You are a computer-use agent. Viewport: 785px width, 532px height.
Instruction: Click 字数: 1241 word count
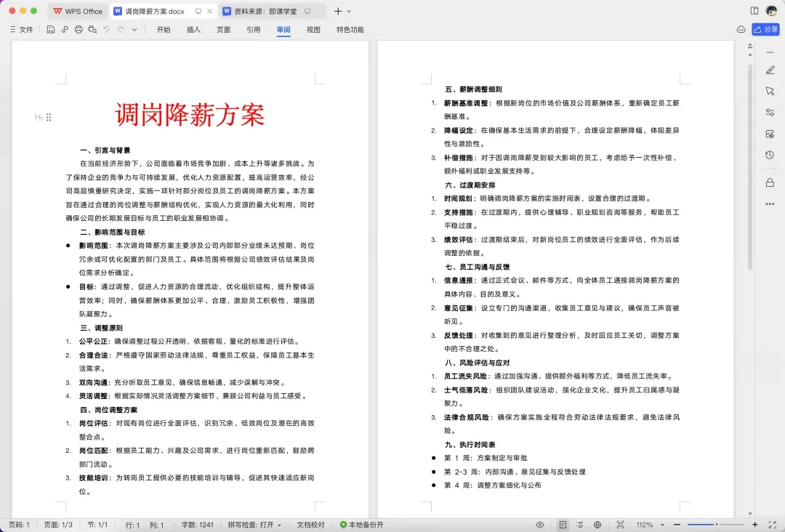coord(197,525)
